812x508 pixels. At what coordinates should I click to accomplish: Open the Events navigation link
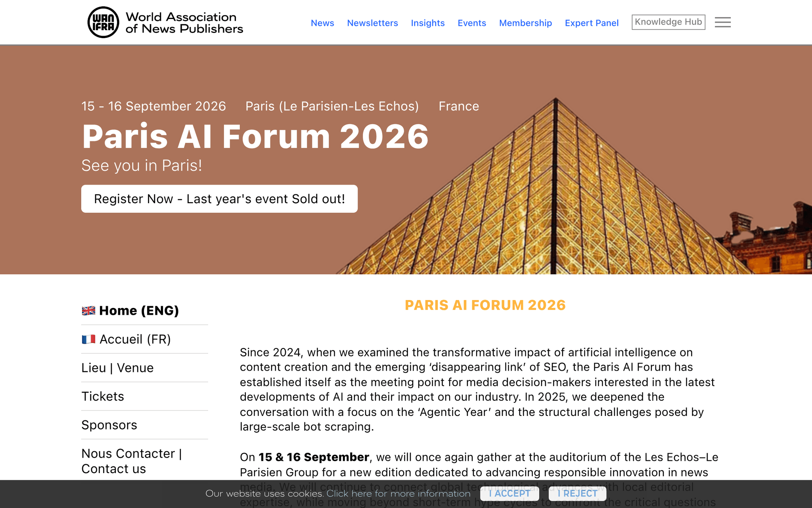(x=472, y=23)
